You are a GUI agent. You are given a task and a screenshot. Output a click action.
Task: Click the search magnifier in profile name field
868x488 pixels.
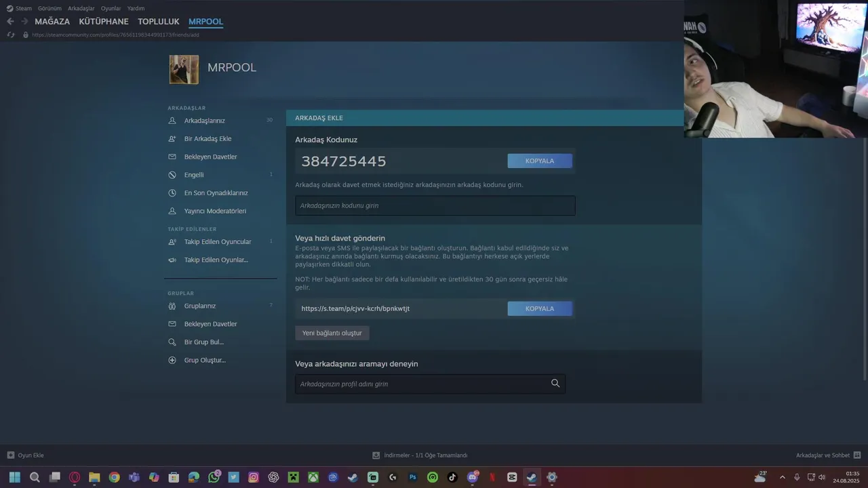(x=555, y=384)
